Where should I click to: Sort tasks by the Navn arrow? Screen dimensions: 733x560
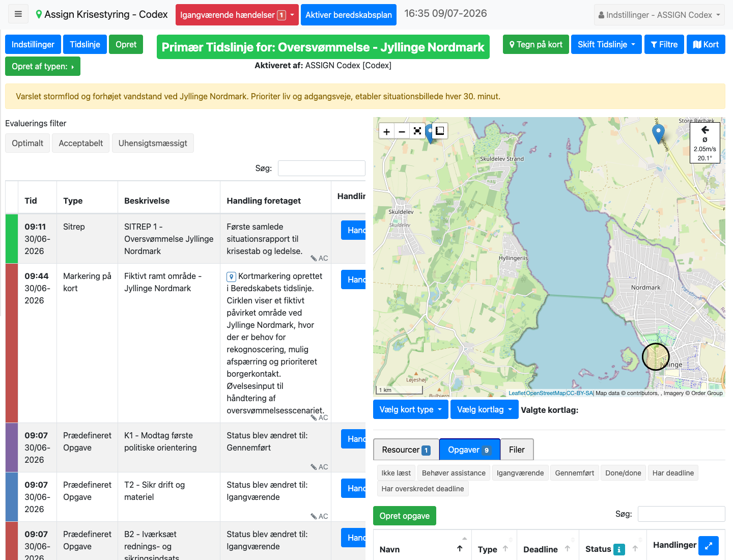click(460, 549)
